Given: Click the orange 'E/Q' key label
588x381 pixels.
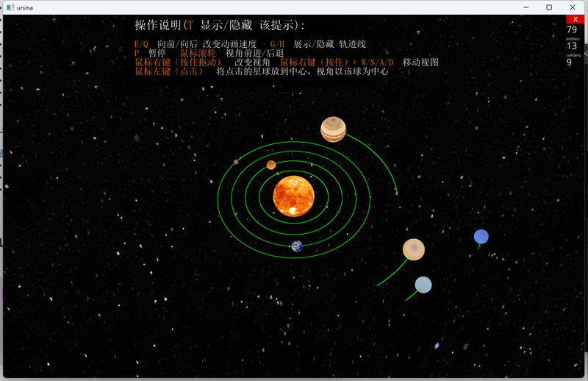Looking at the screenshot, I should [x=141, y=44].
